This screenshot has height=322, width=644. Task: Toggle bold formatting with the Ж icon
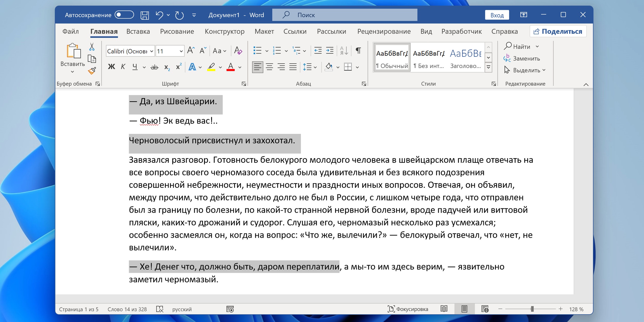(111, 67)
